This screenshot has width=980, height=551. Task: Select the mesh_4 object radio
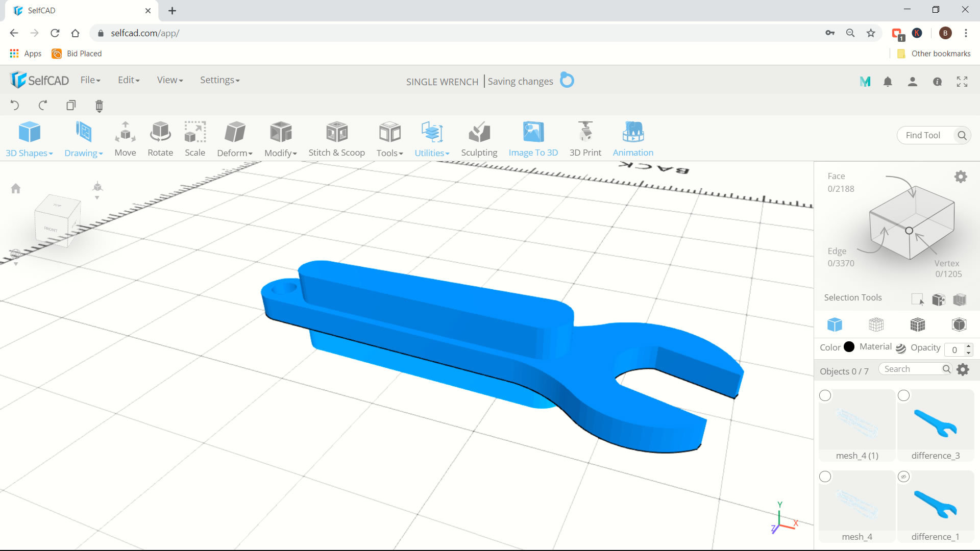pyautogui.click(x=825, y=477)
